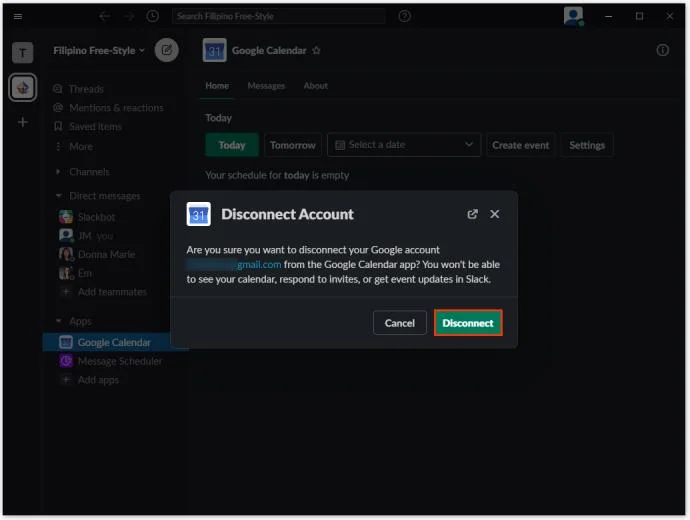
Task: Select Google Calendar app in sidebar
Action: click(114, 342)
